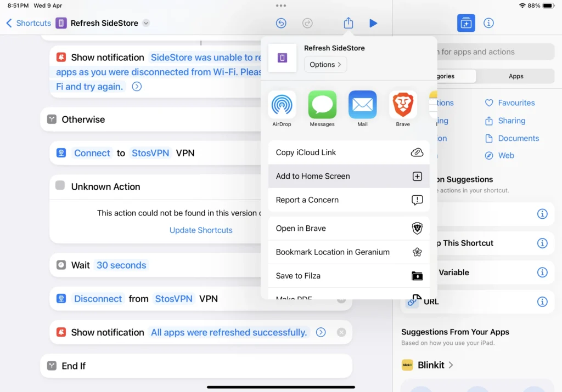Change the Connect option in VPN action

(x=92, y=153)
